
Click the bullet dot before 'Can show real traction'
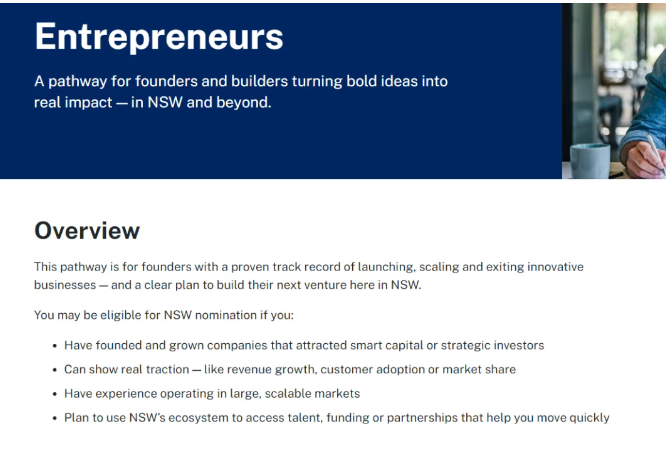coord(54,370)
